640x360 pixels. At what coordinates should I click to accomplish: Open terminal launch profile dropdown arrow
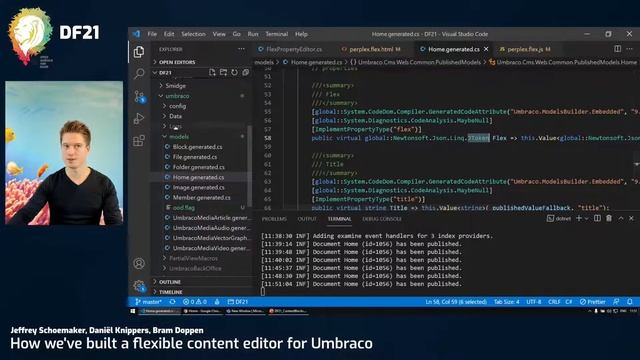587,218
